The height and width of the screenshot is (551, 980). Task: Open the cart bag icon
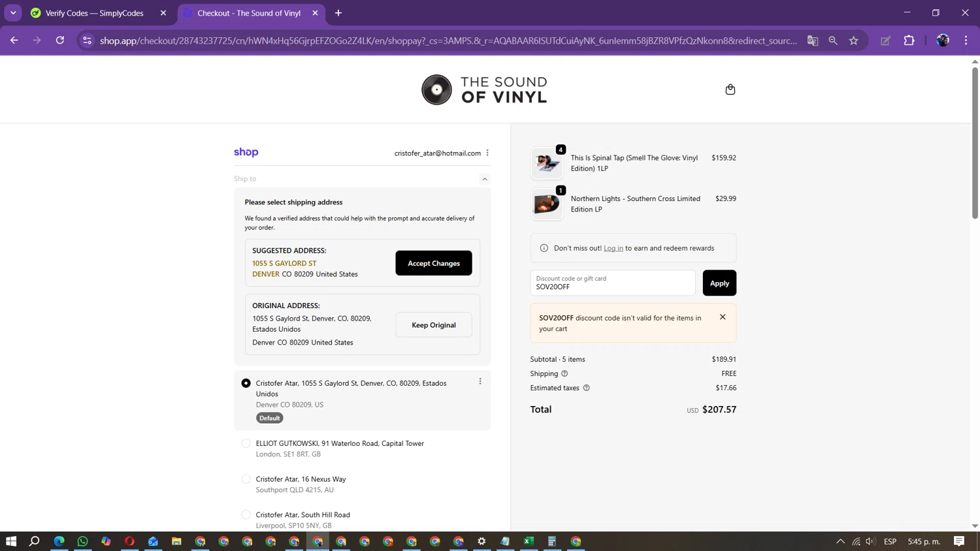[730, 89]
